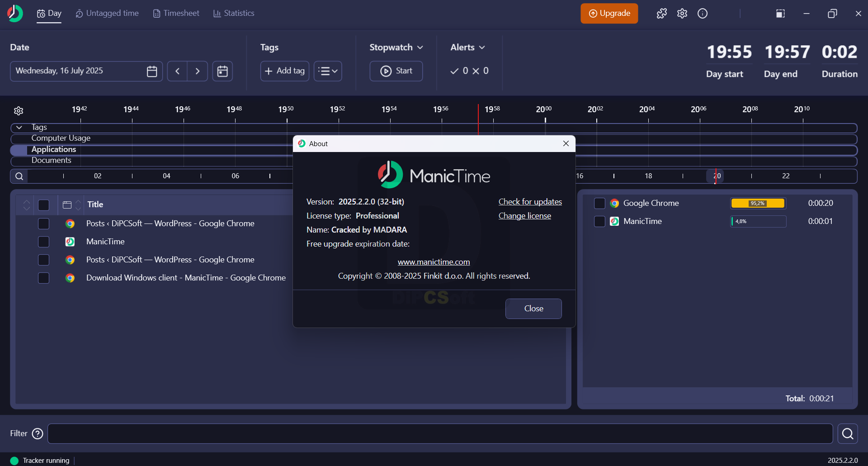Start the stopwatch

(396, 71)
